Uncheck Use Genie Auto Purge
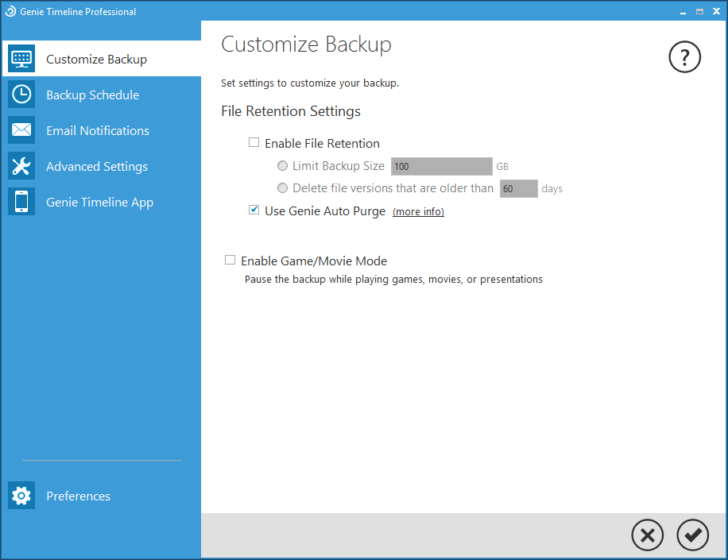728x560 pixels. pos(254,210)
